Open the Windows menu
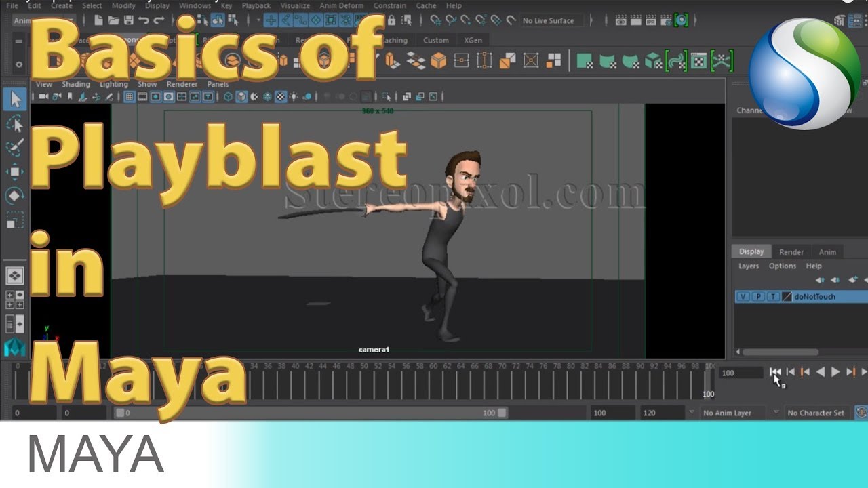The height and width of the screenshot is (488, 868). (x=195, y=5)
